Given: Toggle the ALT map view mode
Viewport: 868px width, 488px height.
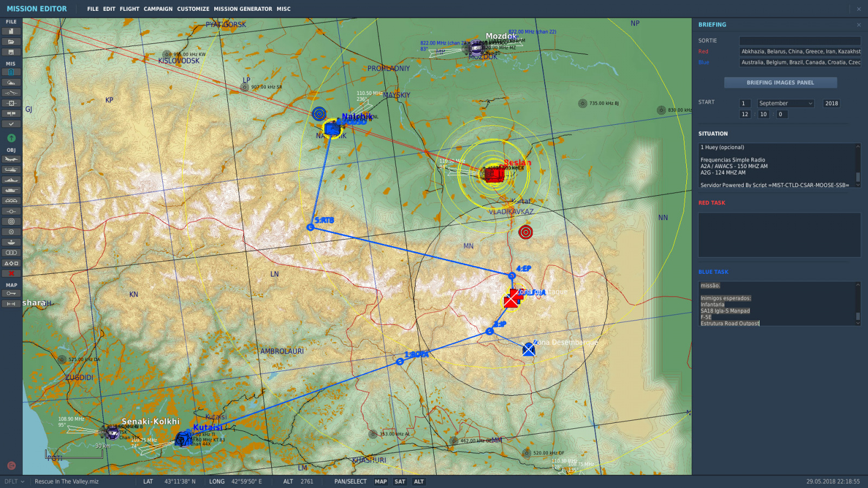Looking at the screenshot, I should click(419, 481).
